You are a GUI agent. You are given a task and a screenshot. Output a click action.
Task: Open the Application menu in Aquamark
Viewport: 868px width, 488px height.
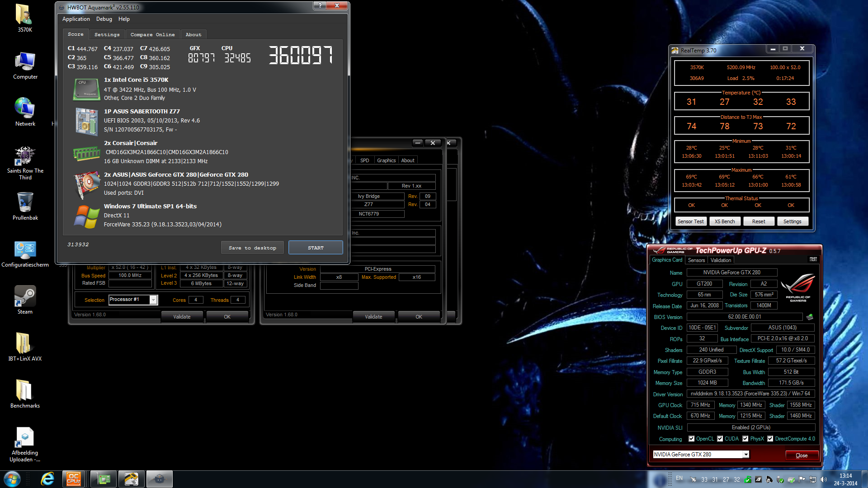76,19
